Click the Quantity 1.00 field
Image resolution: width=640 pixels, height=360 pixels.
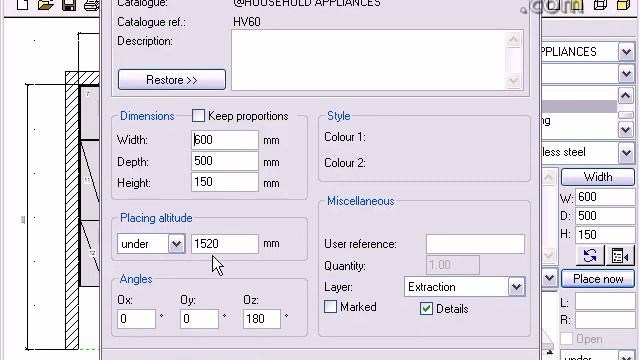[x=453, y=265]
